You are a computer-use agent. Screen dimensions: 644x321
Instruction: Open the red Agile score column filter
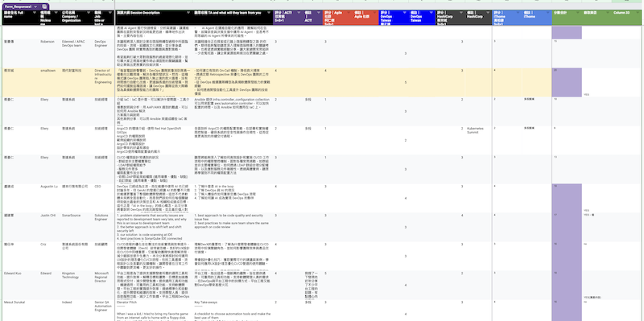[x=349, y=13]
